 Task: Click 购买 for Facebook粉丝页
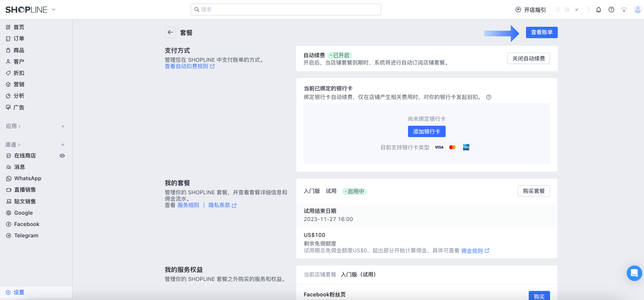click(x=539, y=295)
